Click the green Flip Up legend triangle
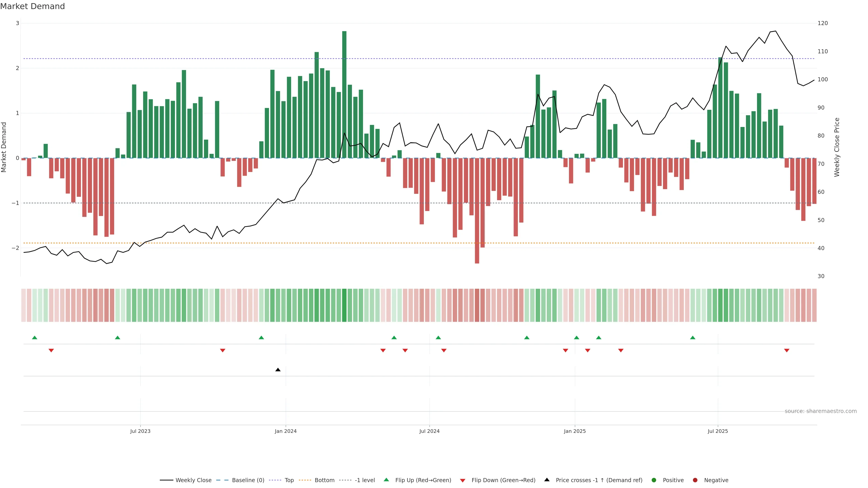Viewport: 868px width, 488px height. [387, 480]
